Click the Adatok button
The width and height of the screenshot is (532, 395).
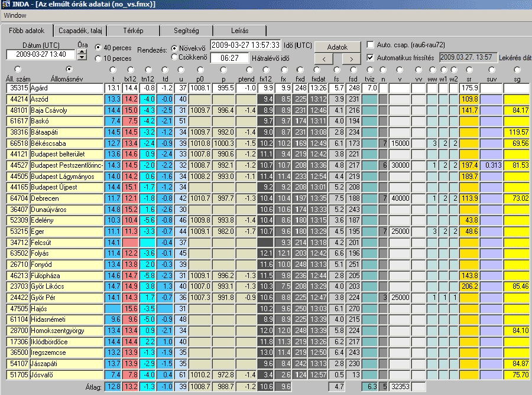click(337, 47)
